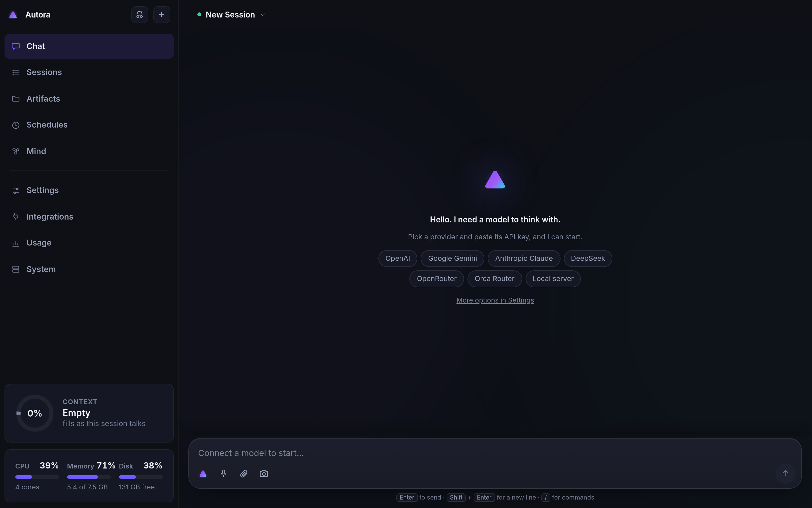
Task: Activate the microphone voice input
Action: [224, 474]
